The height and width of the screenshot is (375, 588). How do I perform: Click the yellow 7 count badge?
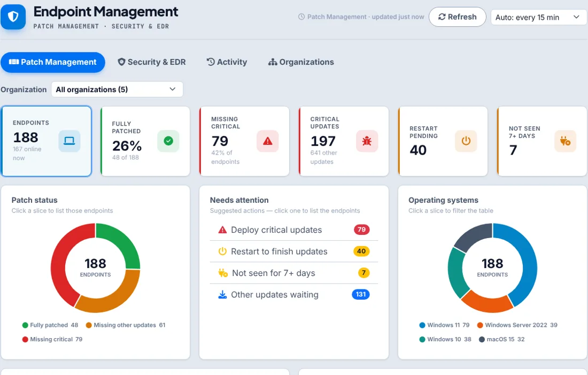[363, 273]
